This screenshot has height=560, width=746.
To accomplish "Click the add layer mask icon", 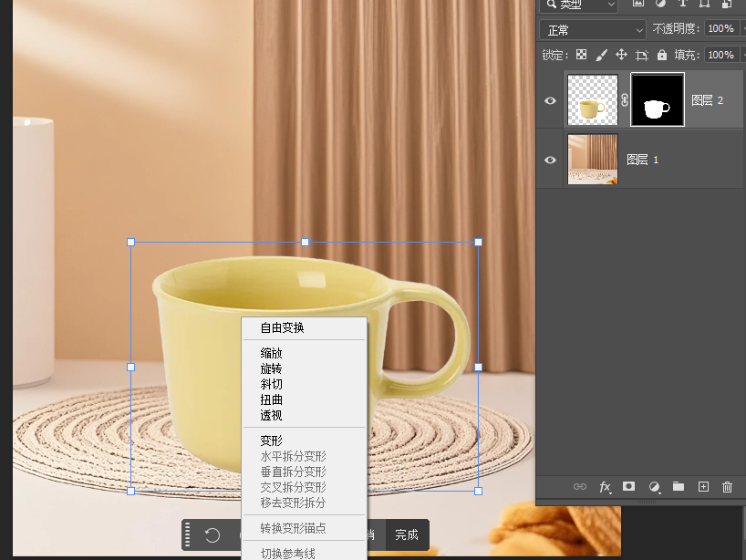I will pos(629,486).
